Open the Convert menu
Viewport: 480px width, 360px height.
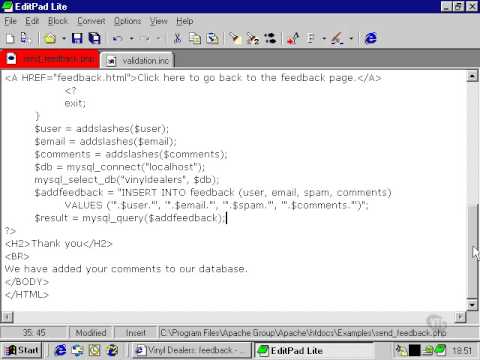point(91,21)
